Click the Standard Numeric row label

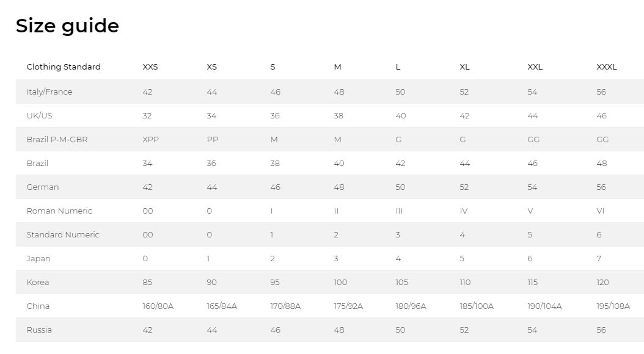pos(63,234)
